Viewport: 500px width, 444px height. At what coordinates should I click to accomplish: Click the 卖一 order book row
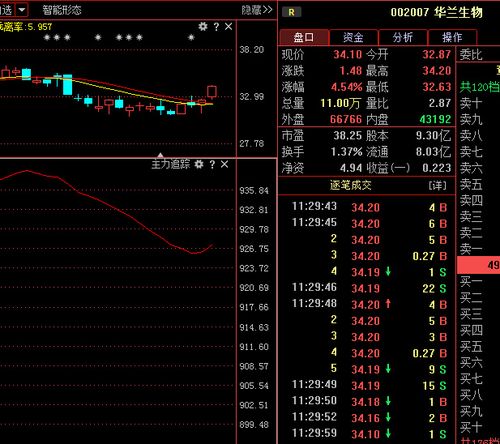(479, 249)
